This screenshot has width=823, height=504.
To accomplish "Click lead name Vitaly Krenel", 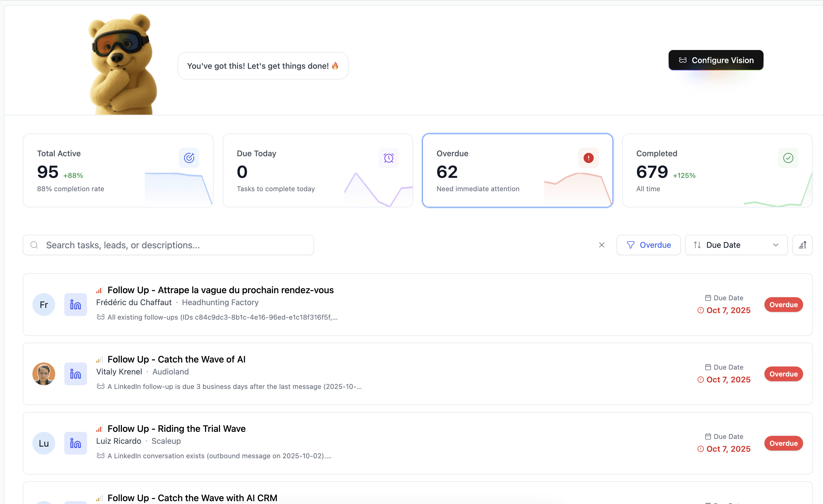I will [x=119, y=372].
